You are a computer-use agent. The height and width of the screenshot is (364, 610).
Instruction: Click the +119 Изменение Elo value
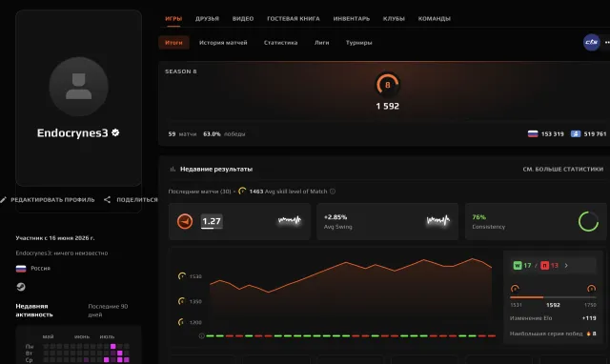click(589, 318)
